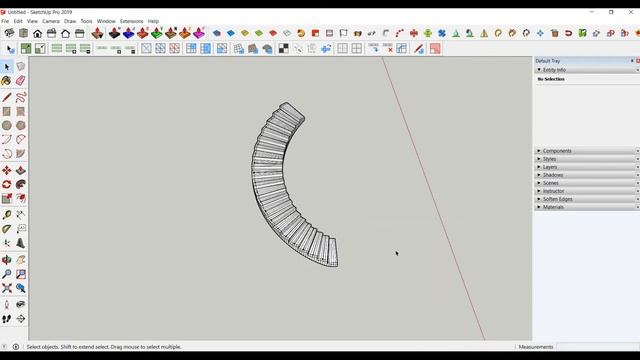Click the Make Component tool
Viewport: 640px width, 360px height.
coord(21,67)
